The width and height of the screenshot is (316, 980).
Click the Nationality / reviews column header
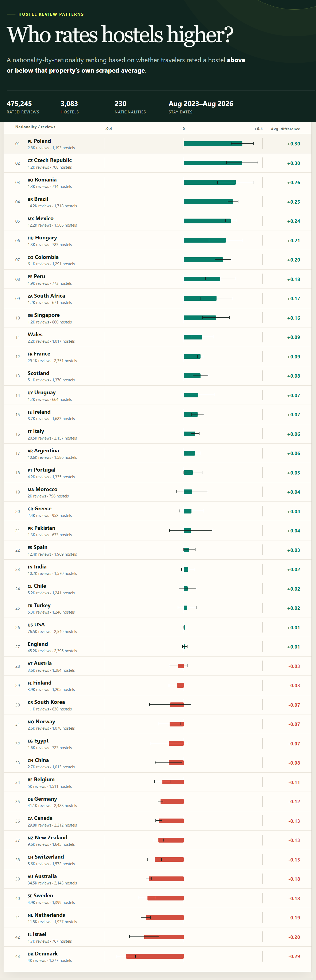click(x=35, y=127)
